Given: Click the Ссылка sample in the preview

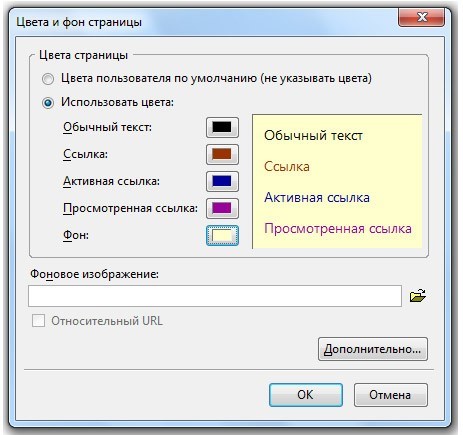Looking at the screenshot, I should 287,166.
